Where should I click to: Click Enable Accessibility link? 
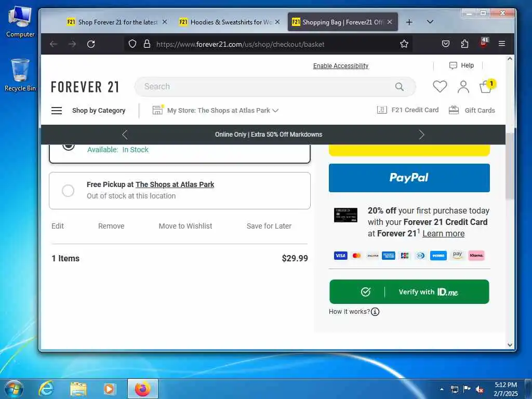pyautogui.click(x=341, y=66)
